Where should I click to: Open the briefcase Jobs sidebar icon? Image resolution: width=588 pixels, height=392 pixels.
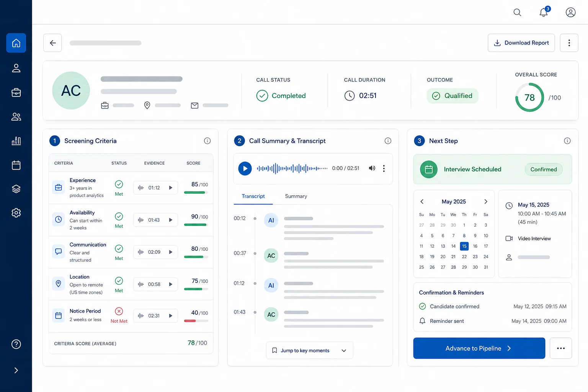click(x=16, y=92)
